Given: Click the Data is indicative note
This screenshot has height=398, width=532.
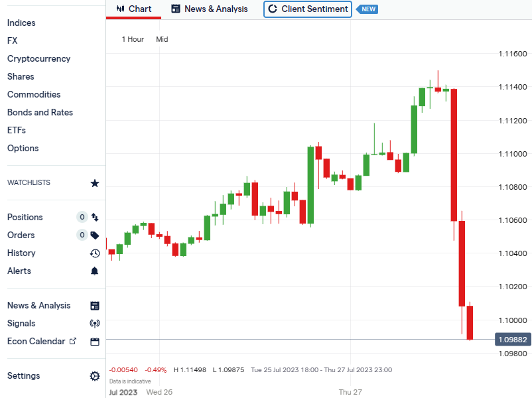Looking at the screenshot, I should coord(130,381).
